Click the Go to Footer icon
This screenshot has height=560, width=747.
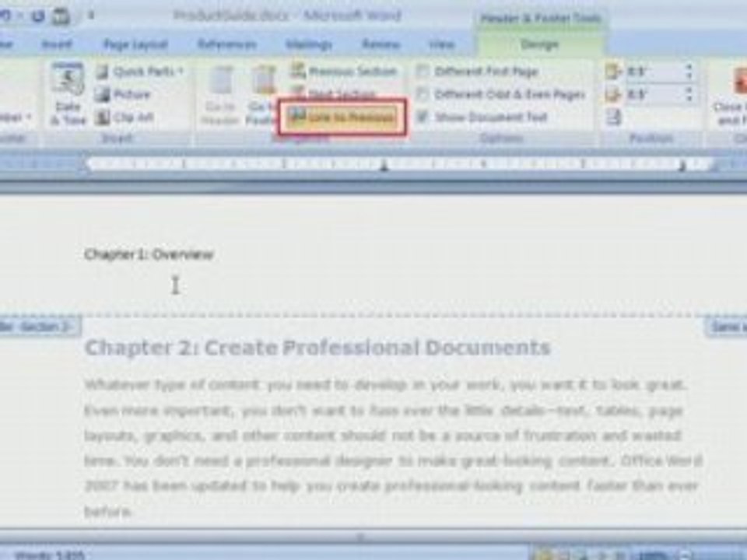pyautogui.click(x=261, y=95)
